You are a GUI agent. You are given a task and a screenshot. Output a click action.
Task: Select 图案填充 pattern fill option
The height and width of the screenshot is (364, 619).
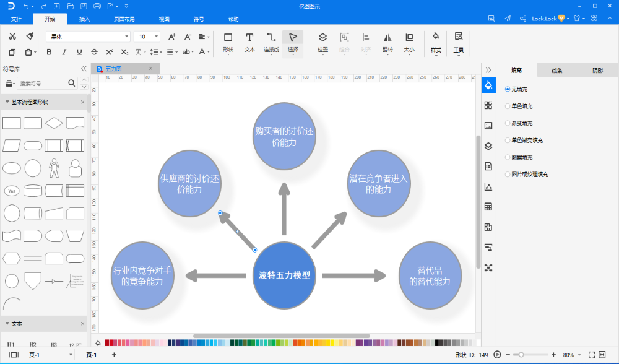(519, 157)
